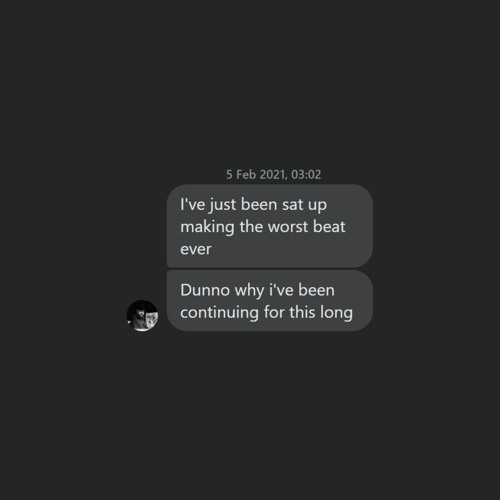500x500 pixels.
Task: Click 'I've' at start of first message
Action: tap(192, 204)
